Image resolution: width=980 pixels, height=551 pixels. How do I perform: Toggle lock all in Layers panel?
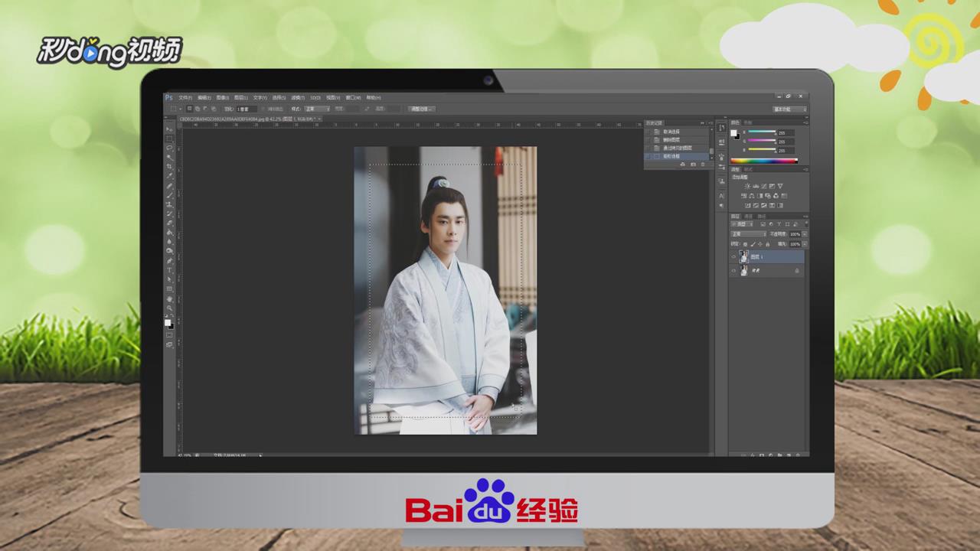[768, 244]
